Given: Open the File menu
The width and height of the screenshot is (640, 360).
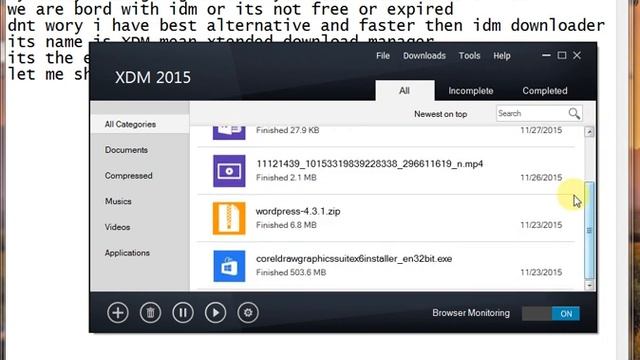Looking at the screenshot, I should point(383,56).
